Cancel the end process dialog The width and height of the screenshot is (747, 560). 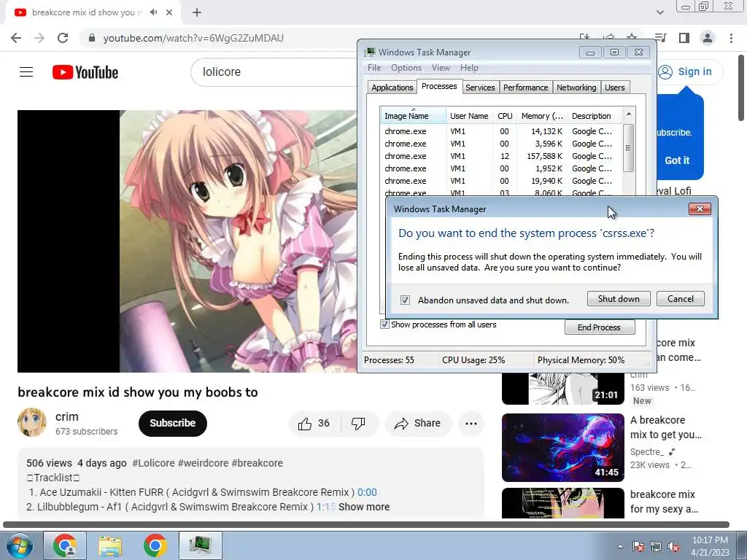coord(681,298)
